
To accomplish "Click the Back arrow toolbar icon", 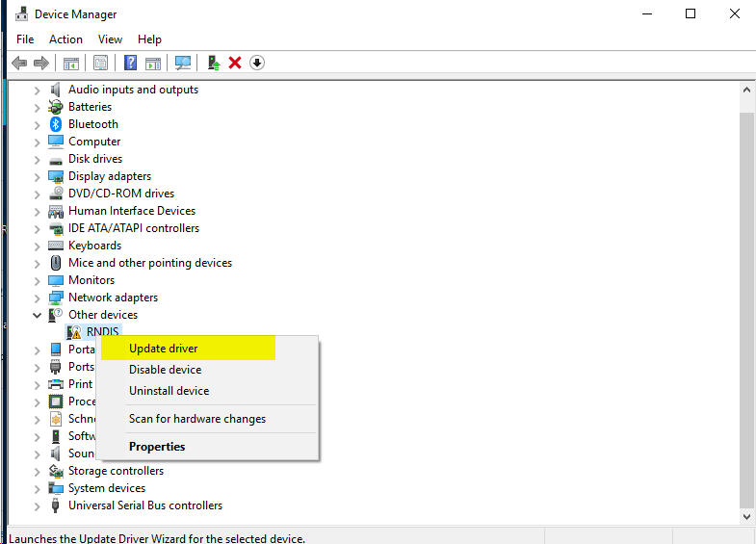I will (19, 63).
